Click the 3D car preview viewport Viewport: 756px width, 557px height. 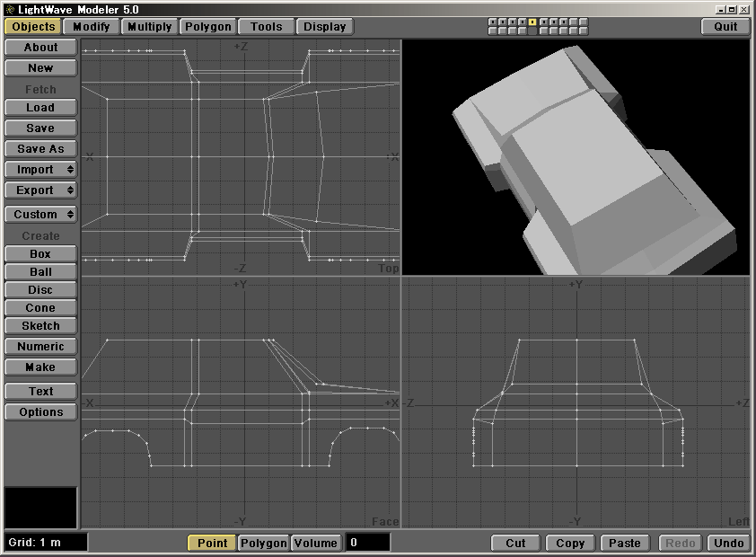click(575, 157)
